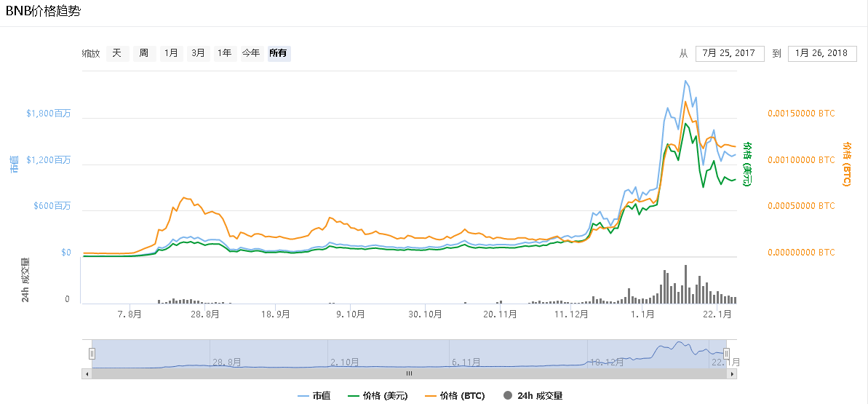Click the horizontal scrollbar thumb grip

(x=409, y=373)
